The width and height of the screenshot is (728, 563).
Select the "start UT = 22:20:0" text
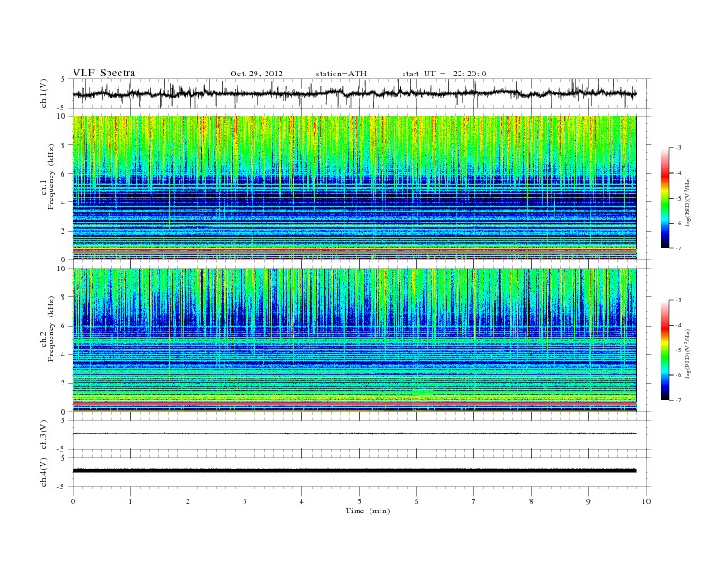point(444,74)
